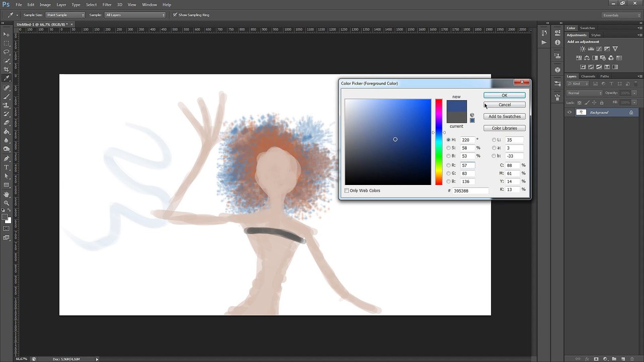Select the Crop tool
This screenshot has height=362, width=644.
pyautogui.click(x=7, y=69)
